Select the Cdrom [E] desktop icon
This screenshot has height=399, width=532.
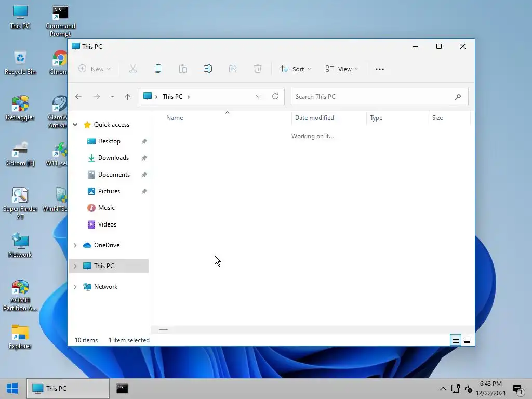click(20, 154)
